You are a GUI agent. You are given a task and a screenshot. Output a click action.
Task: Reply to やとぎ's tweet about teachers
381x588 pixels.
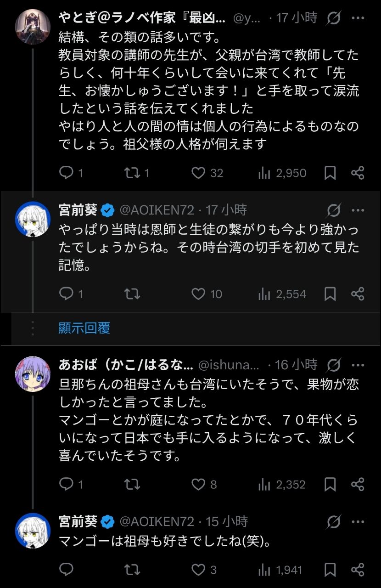(67, 173)
